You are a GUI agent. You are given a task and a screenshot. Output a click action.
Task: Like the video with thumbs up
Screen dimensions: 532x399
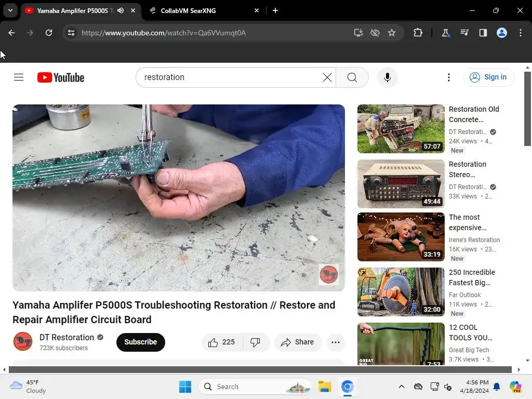tap(222, 342)
